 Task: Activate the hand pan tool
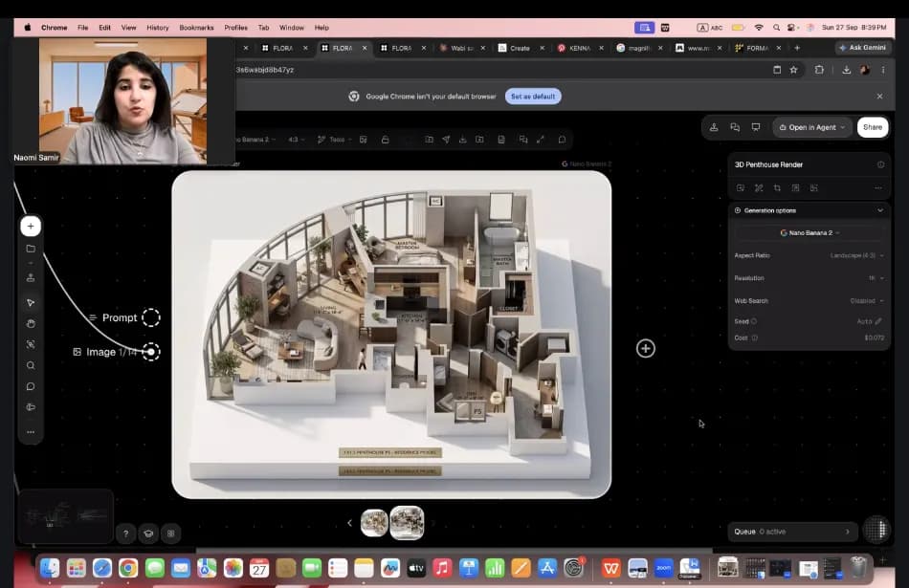[31, 323]
